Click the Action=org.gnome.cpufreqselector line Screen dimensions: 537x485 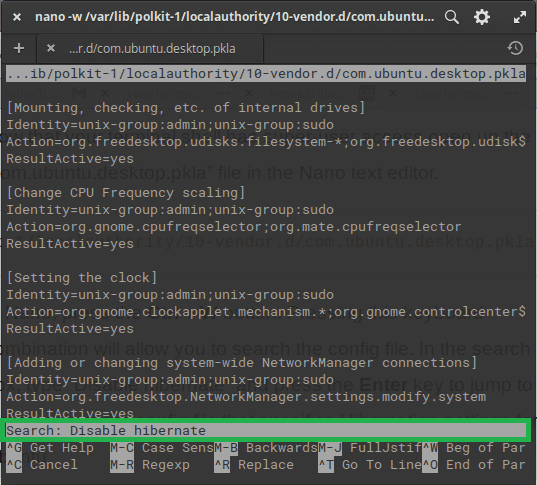(234, 227)
